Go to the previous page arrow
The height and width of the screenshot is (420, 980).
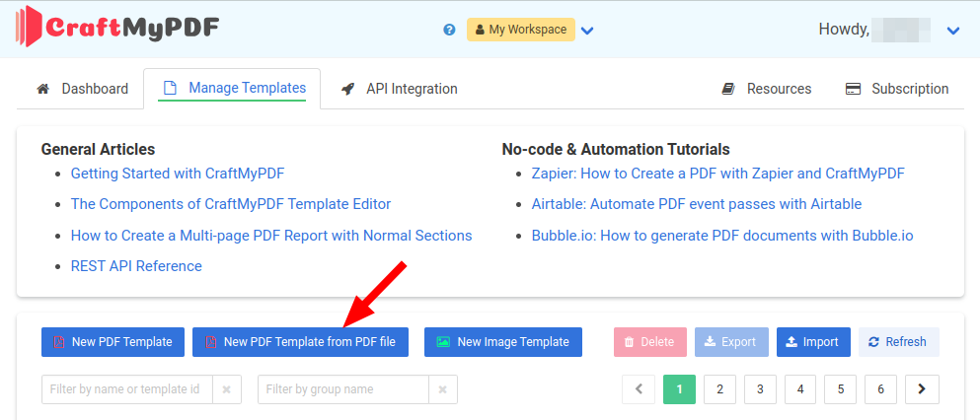[639, 389]
